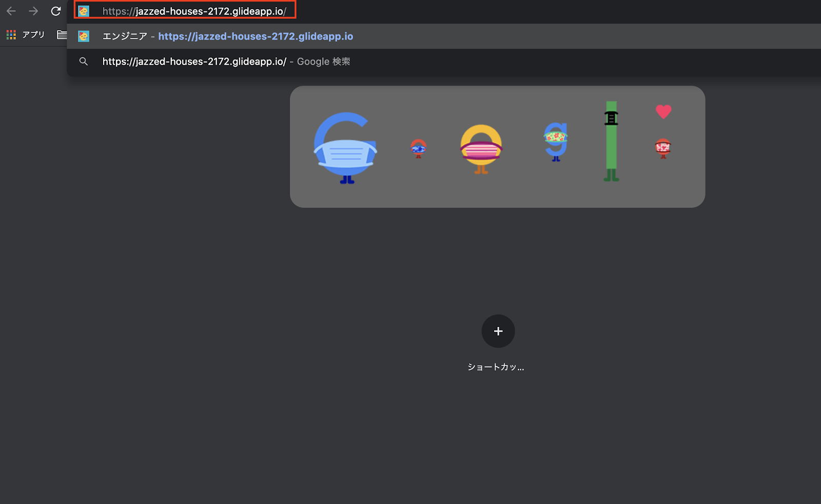This screenshot has width=821, height=504.
Task: Open the bookmarks folder icon next to アプリ
Action: [x=62, y=35]
